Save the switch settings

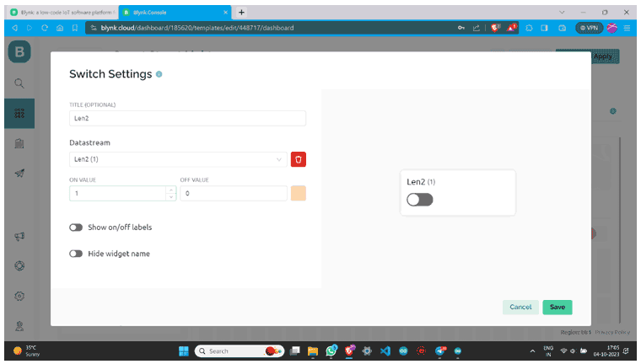click(x=557, y=307)
